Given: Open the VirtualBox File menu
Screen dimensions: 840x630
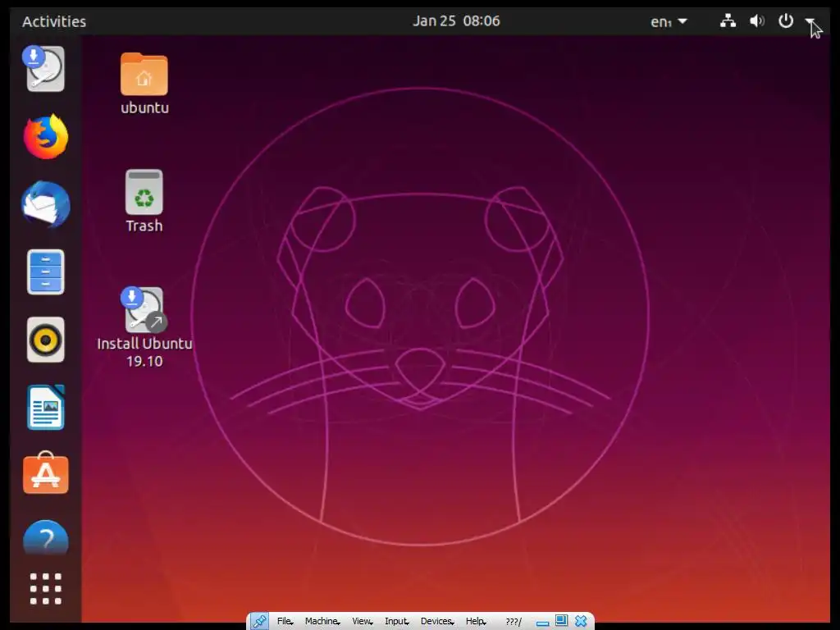Looking at the screenshot, I should tap(285, 622).
